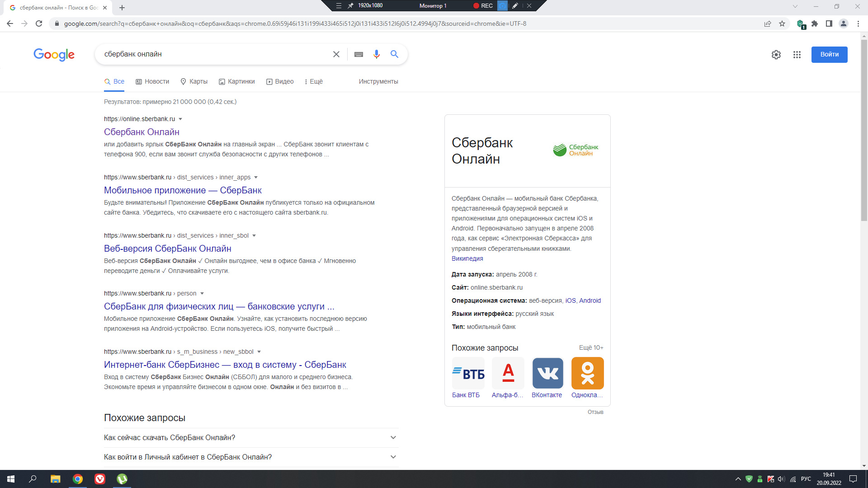Viewport: 868px width, 488px height.
Task: Click the Википедия link in knowledge panel
Action: click(467, 258)
